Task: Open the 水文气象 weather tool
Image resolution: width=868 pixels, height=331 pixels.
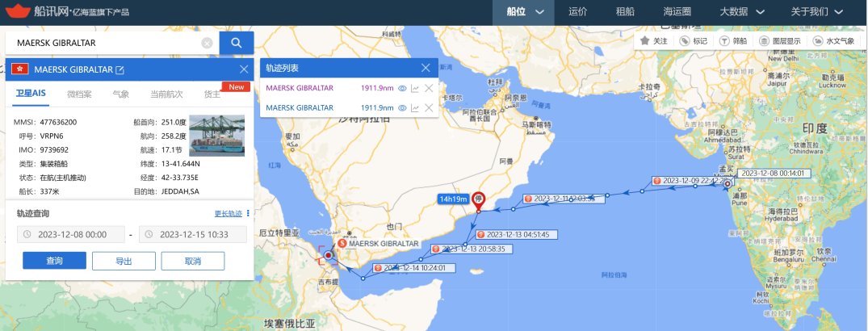Action: 833,41
